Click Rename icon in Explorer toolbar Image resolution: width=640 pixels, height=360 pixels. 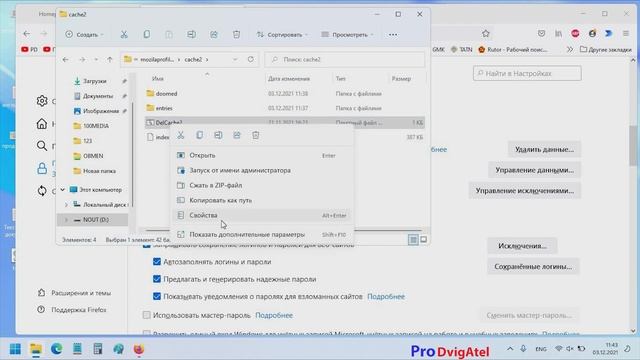[191, 35]
